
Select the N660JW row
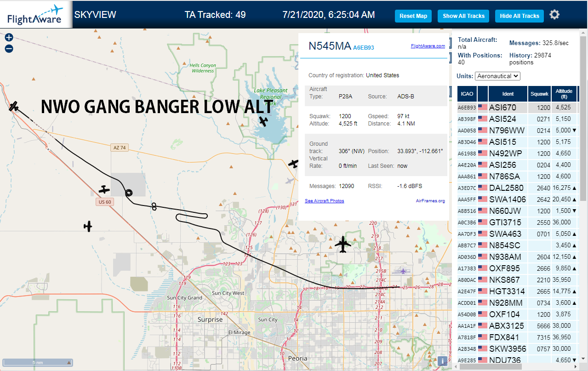pos(517,211)
